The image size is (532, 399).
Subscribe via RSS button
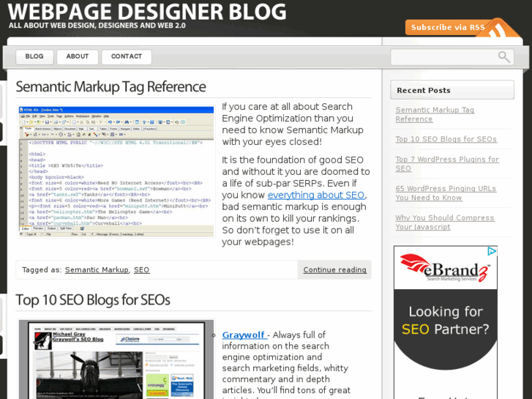click(x=448, y=28)
